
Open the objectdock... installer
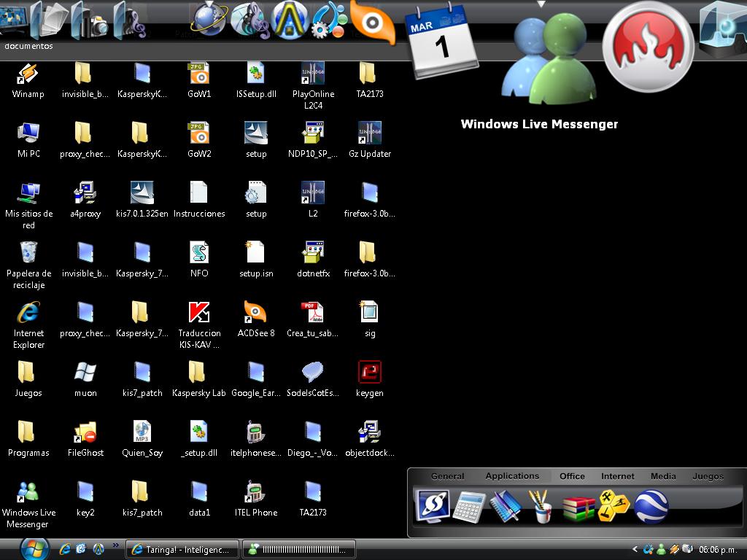click(x=370, y=432)
